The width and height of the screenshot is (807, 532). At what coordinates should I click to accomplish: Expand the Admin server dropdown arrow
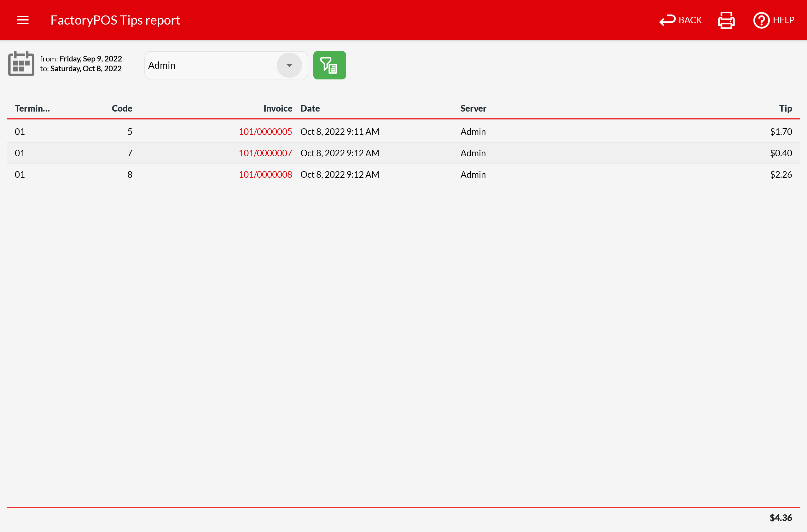289,65
